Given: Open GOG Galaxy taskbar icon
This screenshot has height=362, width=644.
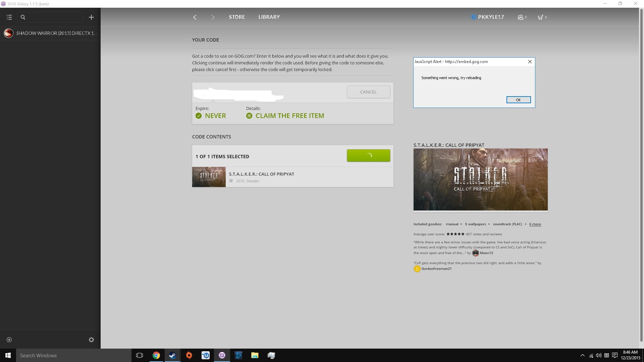Looking at the screenshot, I should click(222, 355).
